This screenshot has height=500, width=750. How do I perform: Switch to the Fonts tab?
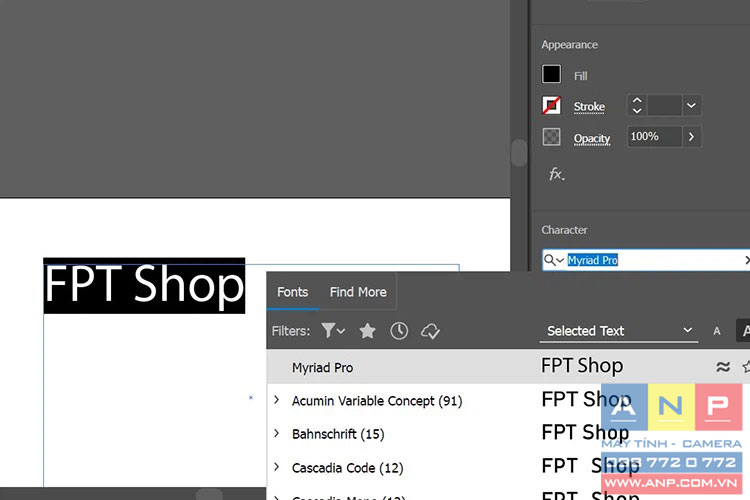[292, 292]
